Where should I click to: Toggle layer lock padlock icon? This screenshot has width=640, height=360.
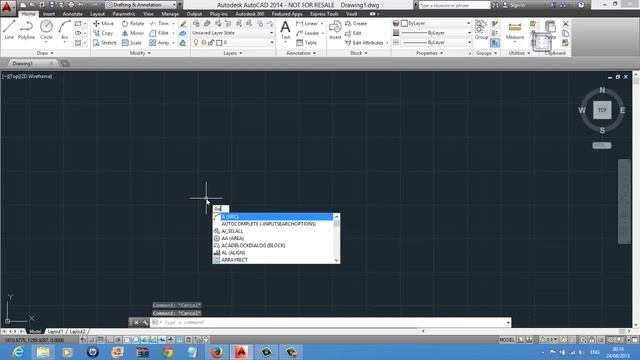(x=211, y=42)
